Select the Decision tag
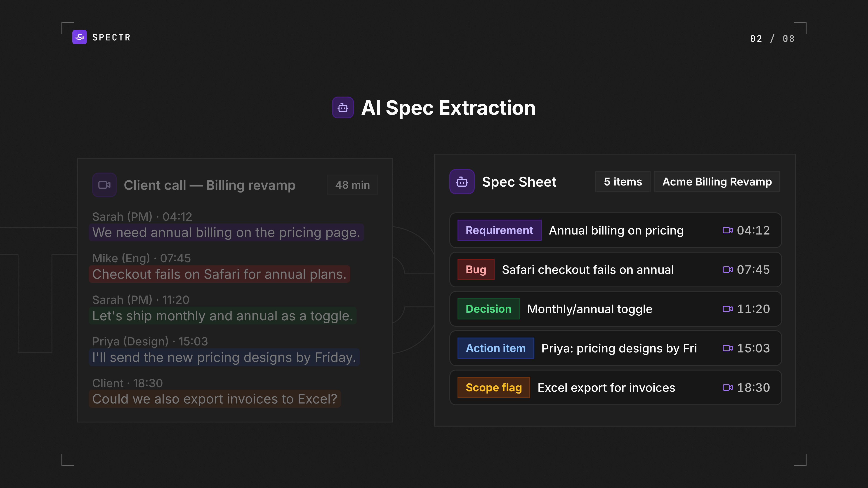Image resolution: width=868 pixels, height=488 pixels. click(488, 309)
